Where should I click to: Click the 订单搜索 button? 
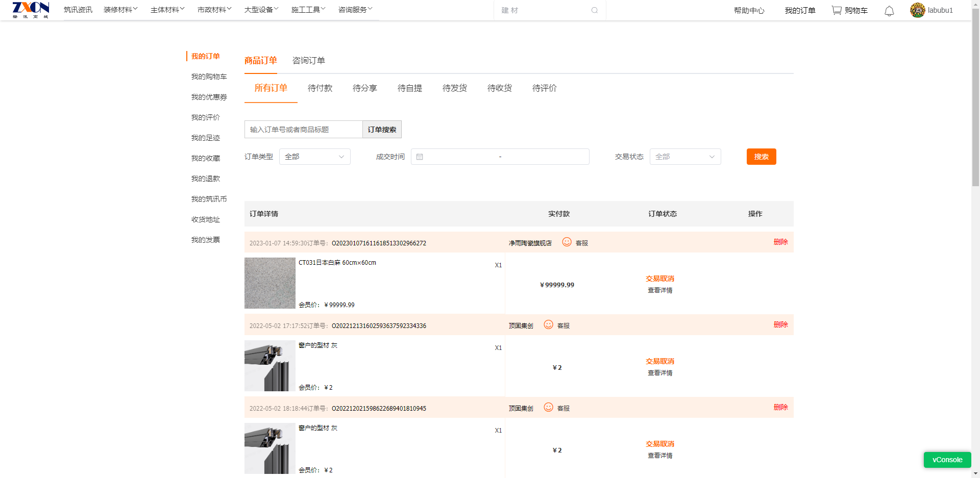(x=382, y=130)
